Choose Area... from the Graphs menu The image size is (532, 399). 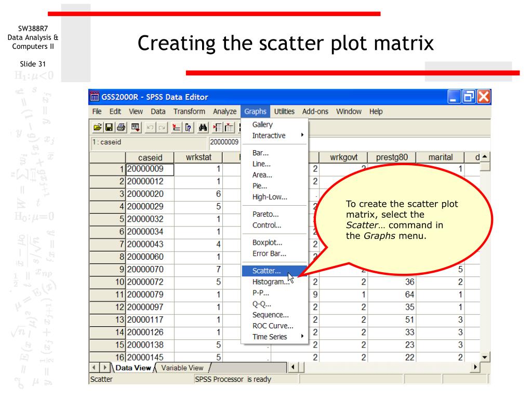pyautogui.click(x=274, y=175)
